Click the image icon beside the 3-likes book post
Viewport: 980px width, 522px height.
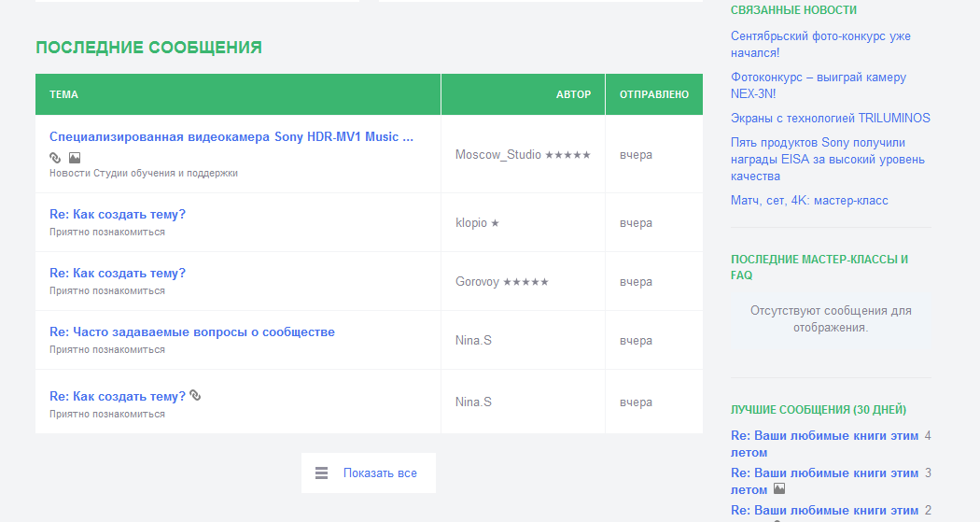[x=779, y=488]
